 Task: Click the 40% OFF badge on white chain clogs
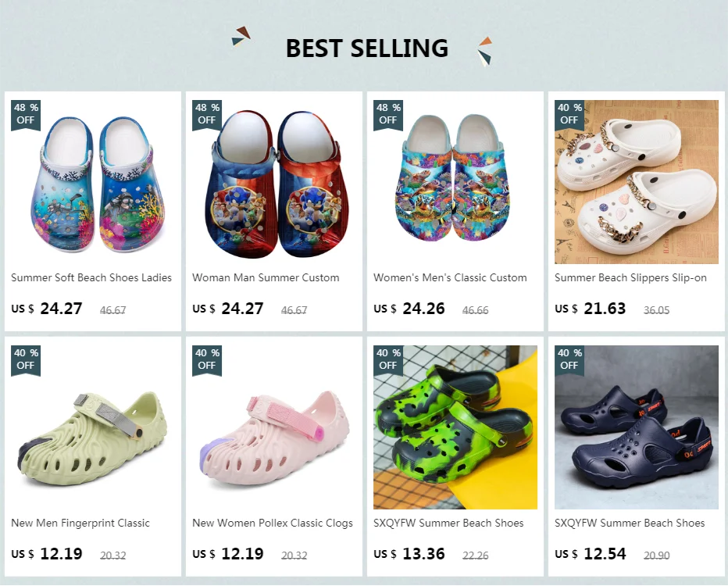click(x=569, y=114)
